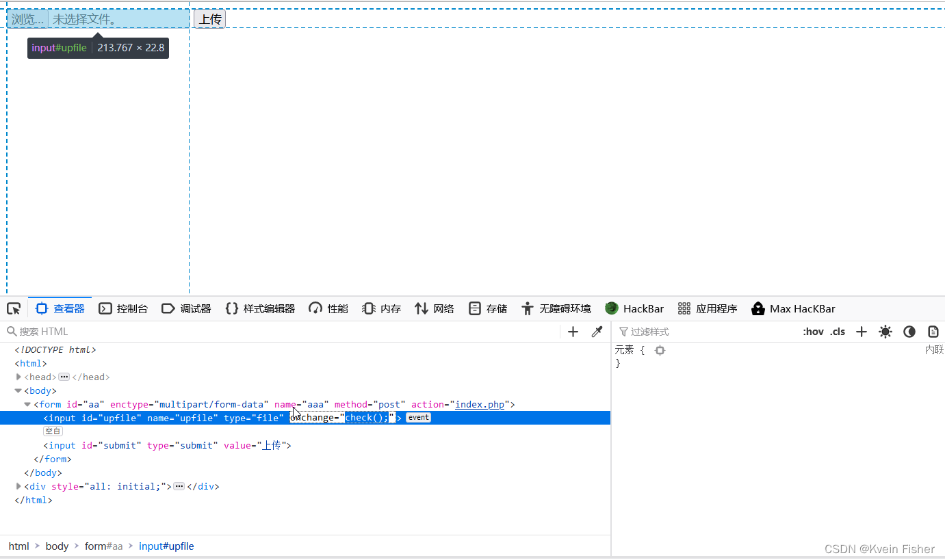Image resolution: width=945 pixels, height=560 pixels.
Task: Click the 浏览 browse file button
Action: [x=27, y=19]
